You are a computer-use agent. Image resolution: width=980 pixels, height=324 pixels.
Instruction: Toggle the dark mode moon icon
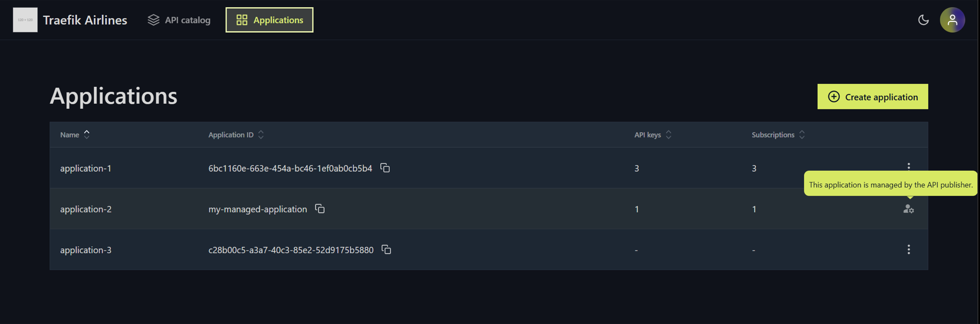(x=923, y=20)
